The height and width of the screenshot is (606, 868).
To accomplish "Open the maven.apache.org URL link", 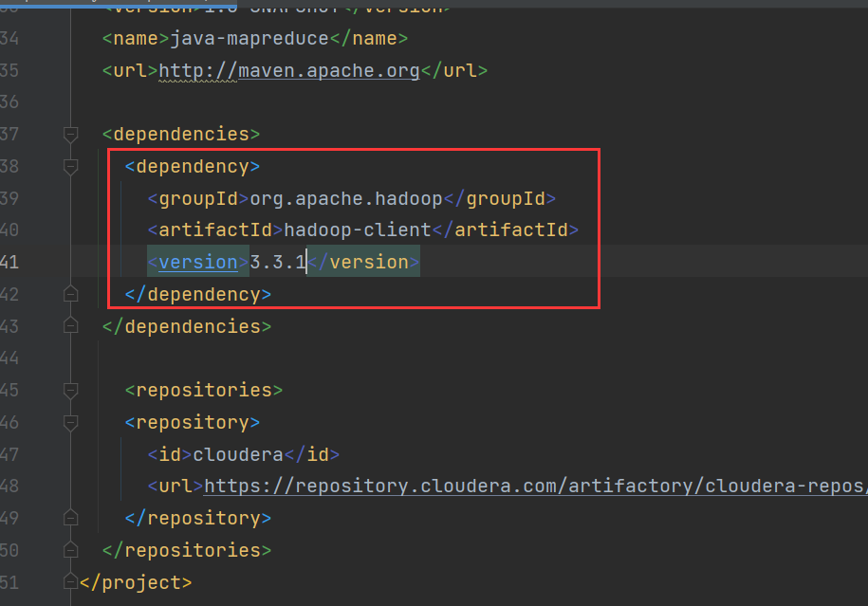I will pos(288,71).
